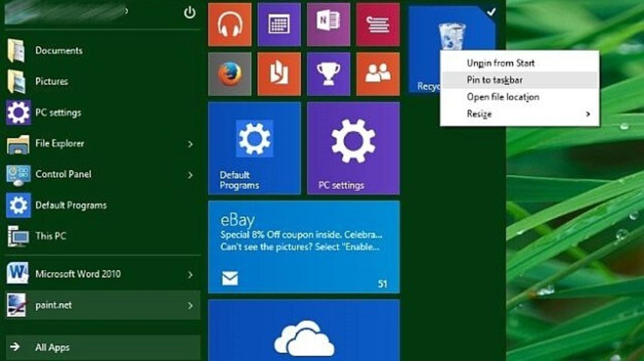Launch the Firefox tile

coord(230,74)
